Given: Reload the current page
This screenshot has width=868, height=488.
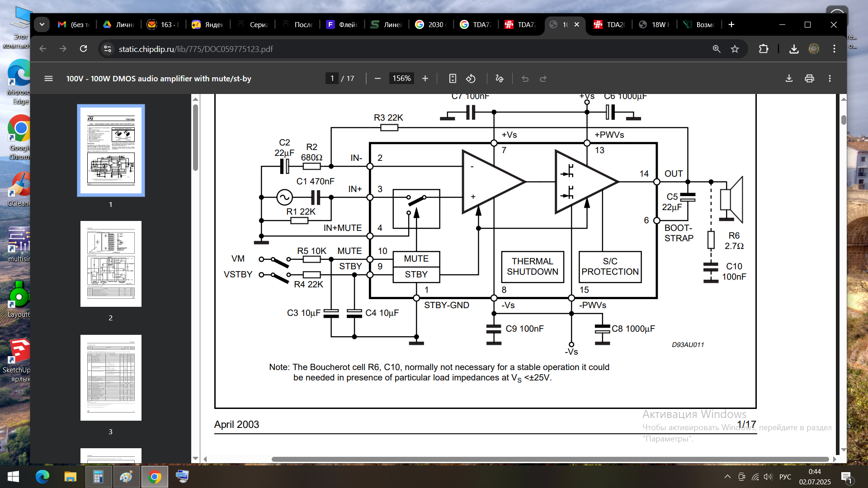Looking at the screenshot, I should pos(84,49).
